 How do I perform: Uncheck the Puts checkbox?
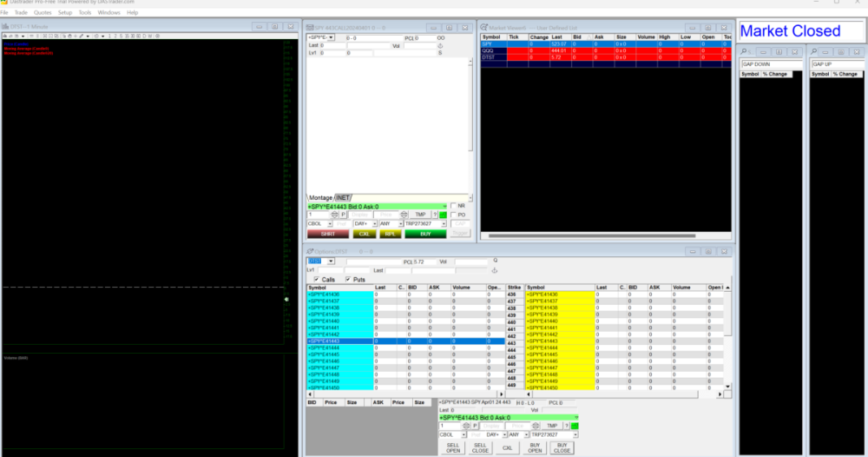[348, 279]
